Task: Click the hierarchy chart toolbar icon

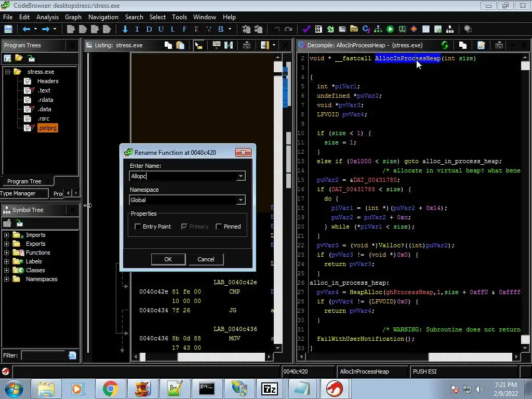Action: coord(450,29)
